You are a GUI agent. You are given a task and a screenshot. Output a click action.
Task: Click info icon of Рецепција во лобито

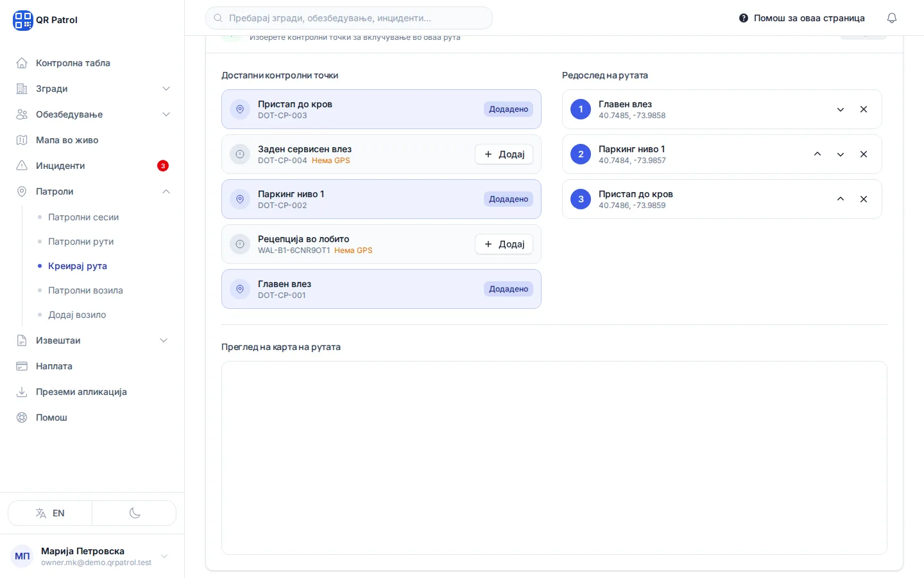[x=240, y=244]
